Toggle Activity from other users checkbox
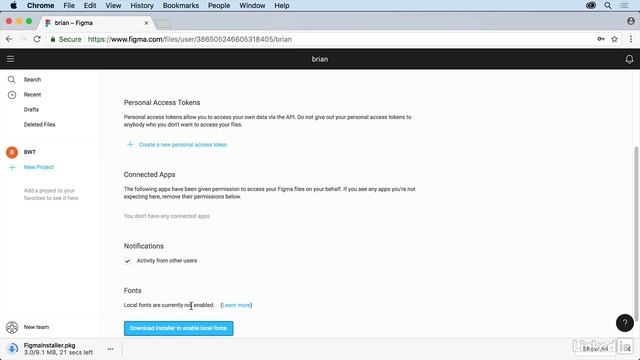This screenshot has height=360, width=640. tap(127, 261)
